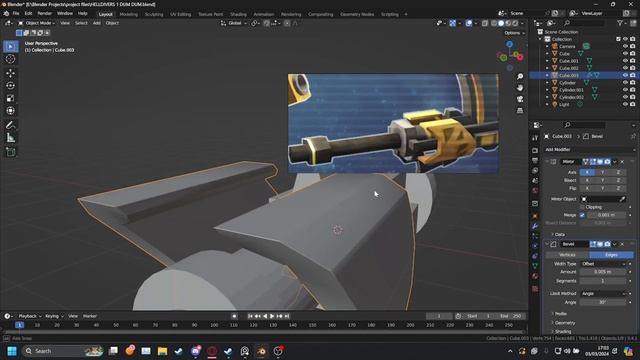
Task: Click the Blender logo menu icon
Action: pos(6,13)
